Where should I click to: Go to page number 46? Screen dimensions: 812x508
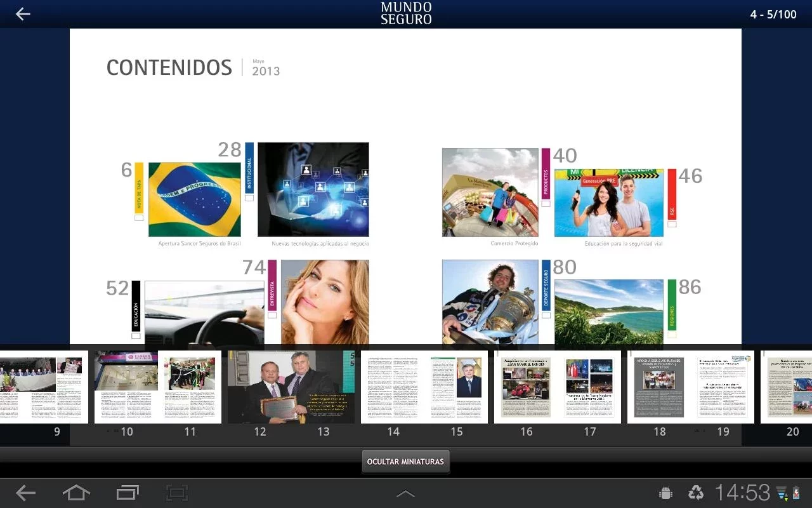(690, 176)
